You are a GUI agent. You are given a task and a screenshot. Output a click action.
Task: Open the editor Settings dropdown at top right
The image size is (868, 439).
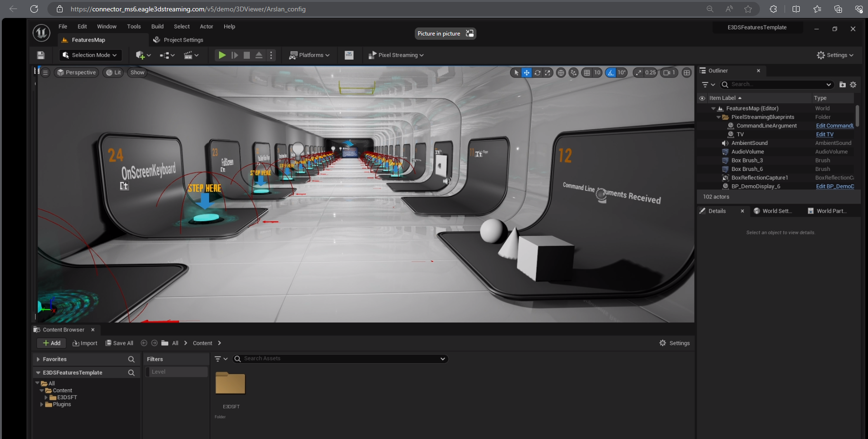pyautogui.click(x=835, y=55)
